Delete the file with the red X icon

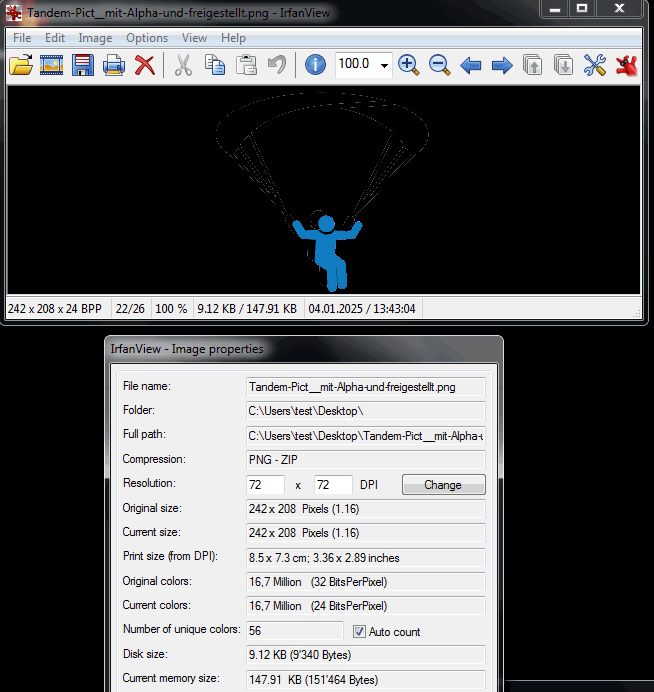coord(145,66)
